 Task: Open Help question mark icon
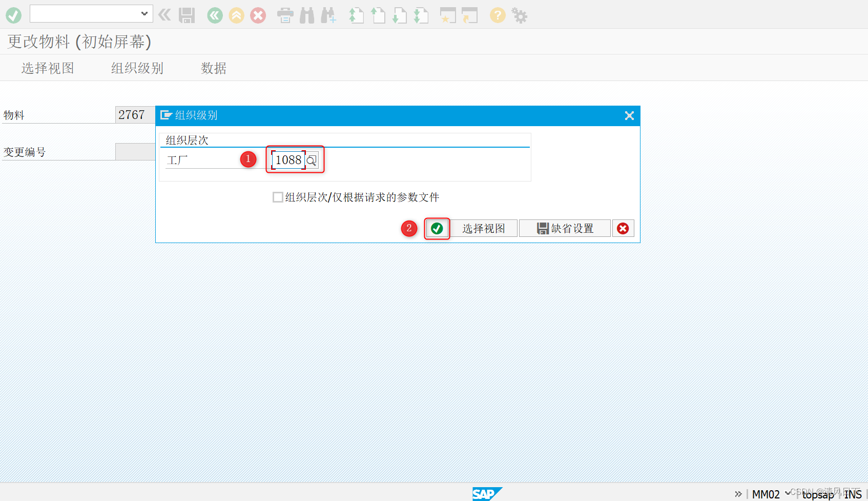pyautogui.click(x=498, y=15)
